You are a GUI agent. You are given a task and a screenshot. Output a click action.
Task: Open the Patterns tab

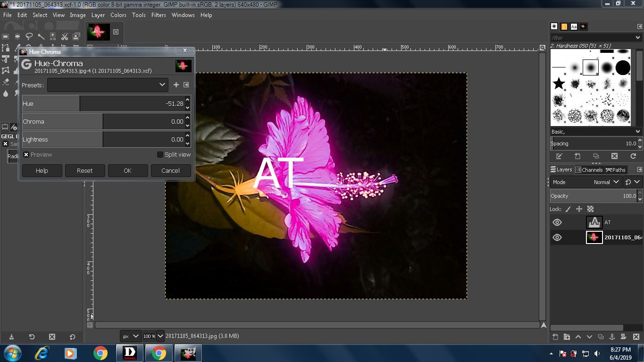pos(564,26)
